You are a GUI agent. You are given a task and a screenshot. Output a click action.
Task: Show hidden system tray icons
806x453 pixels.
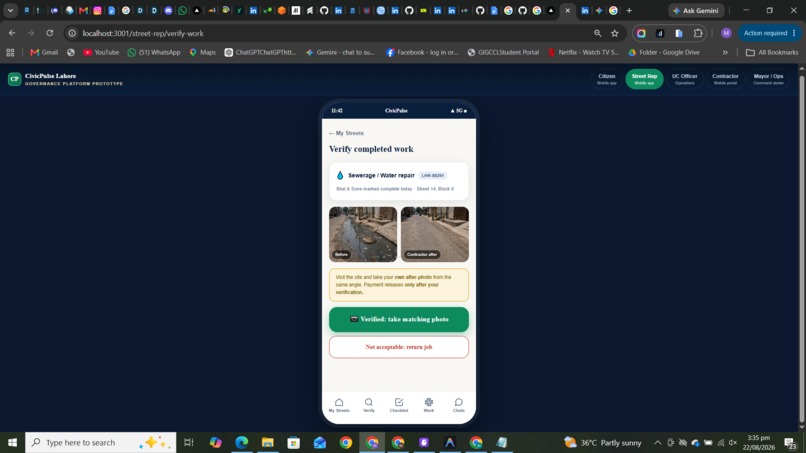pos(657,443)
